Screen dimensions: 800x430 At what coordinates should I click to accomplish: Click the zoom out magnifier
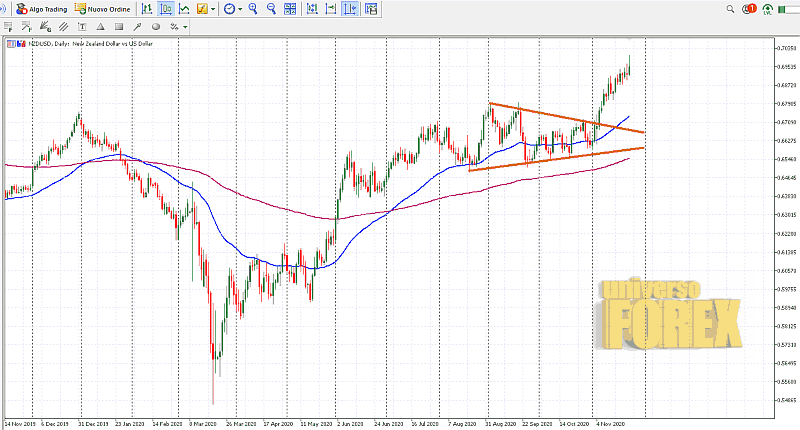(x=272, y=9)
